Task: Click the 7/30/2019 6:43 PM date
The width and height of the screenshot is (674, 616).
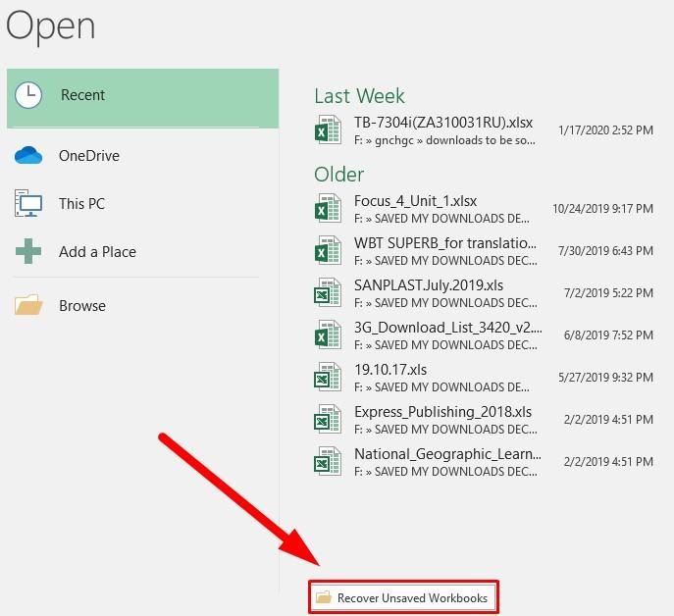Action: (605, 251)
